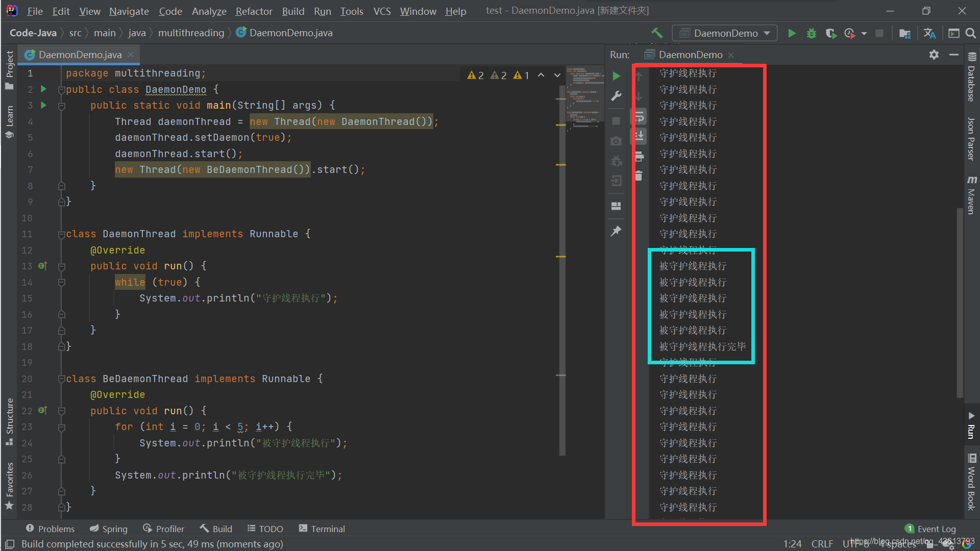Collapse the while loop fold marker
This screenshot has width=980, height=551.
click(61, 282)
